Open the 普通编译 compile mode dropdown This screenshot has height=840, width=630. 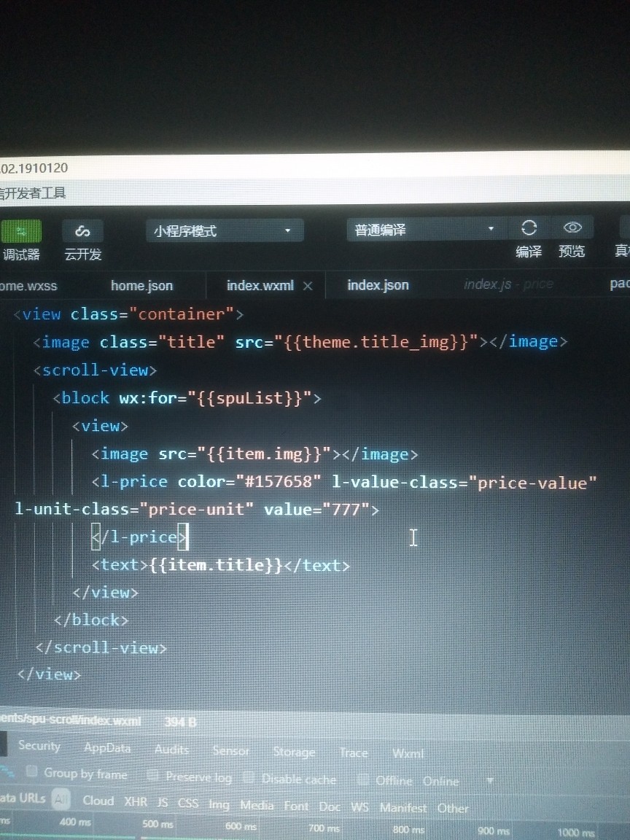[x=425, y=230]
